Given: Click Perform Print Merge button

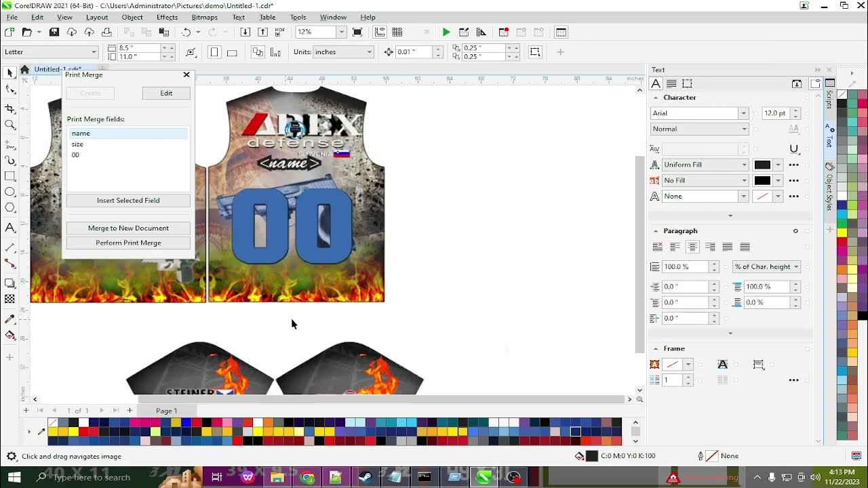Looking at the screenshot, I should [128, 243].
